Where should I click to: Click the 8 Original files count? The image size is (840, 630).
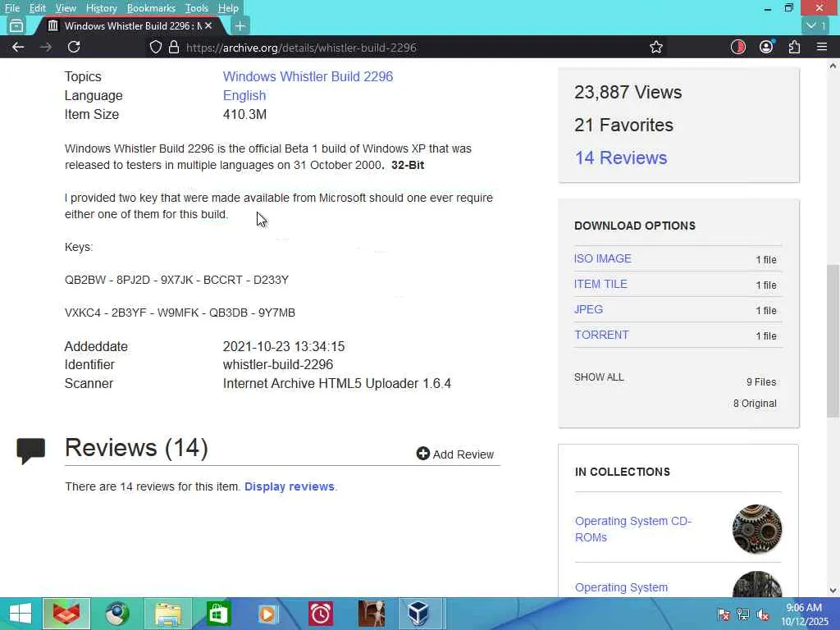pos(755,404)
